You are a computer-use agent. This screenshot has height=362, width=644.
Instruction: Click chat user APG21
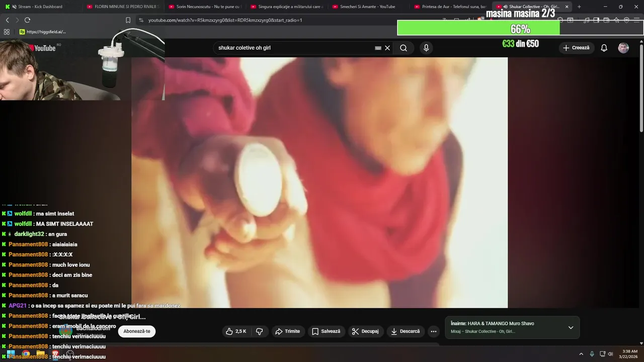click(17, 306)
